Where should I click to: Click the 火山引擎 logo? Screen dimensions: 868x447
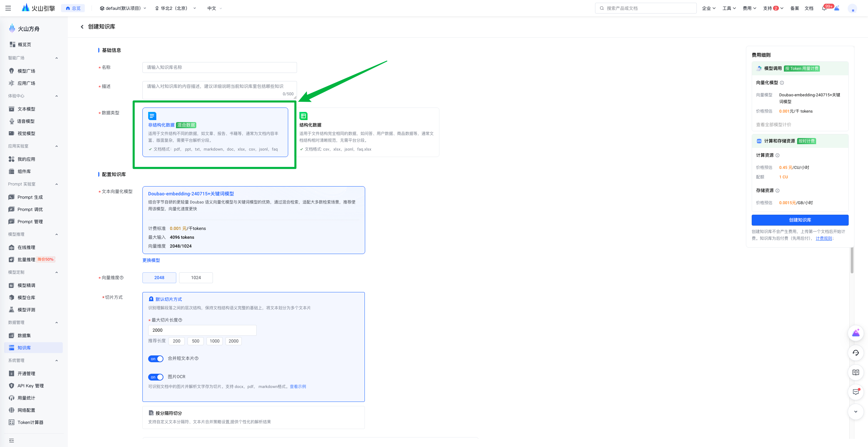[38, 8]
